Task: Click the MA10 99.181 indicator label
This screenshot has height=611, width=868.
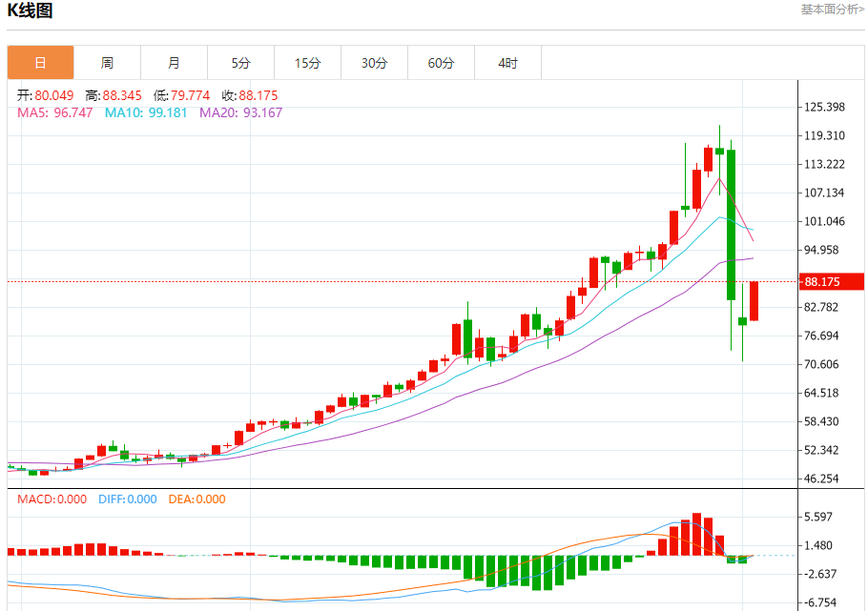Action: tap(146, 112)
